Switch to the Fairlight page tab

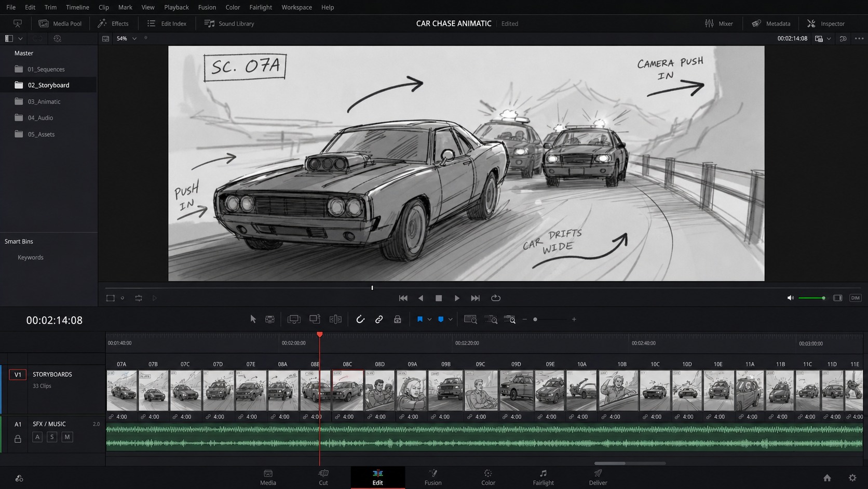[x=543, y=477]
